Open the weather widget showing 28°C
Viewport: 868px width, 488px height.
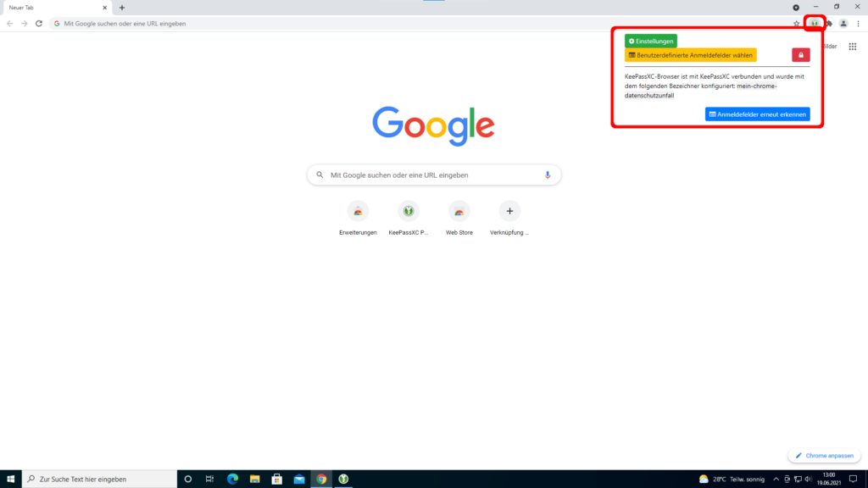tap(732, 480)
